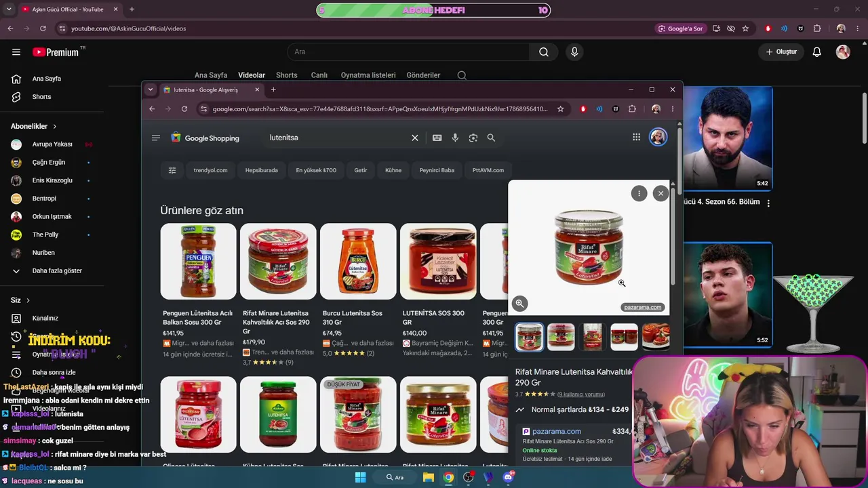Open the 9 kullanıcı yorumu reviews link
Screen dimensions: 868x488
581,394
